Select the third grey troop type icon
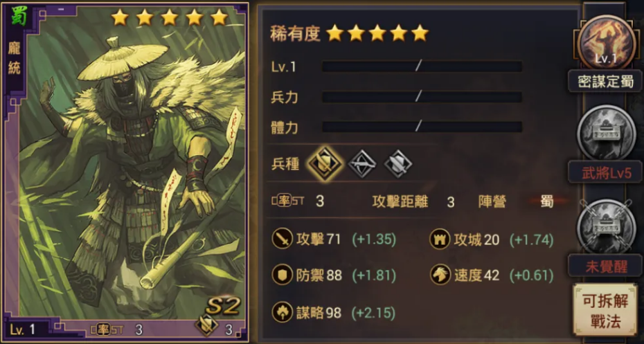 397,163
